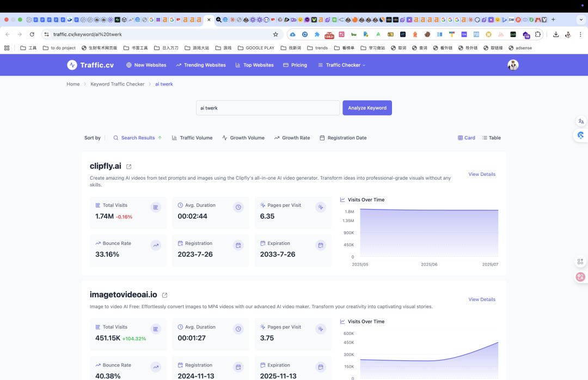View Details for imagetovideoai.io
This screenshot has width=588, height=380.
(x=482, y=299)
